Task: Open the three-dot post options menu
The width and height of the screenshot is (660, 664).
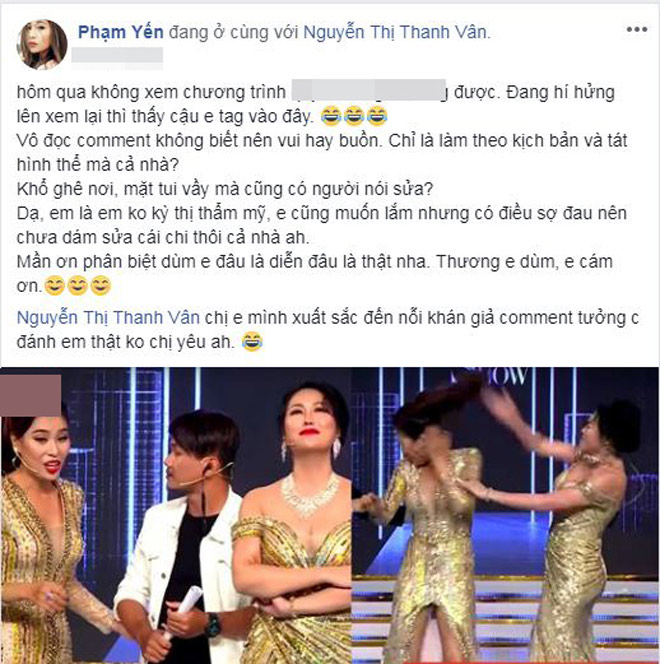Action: click(x=637, y=30)
